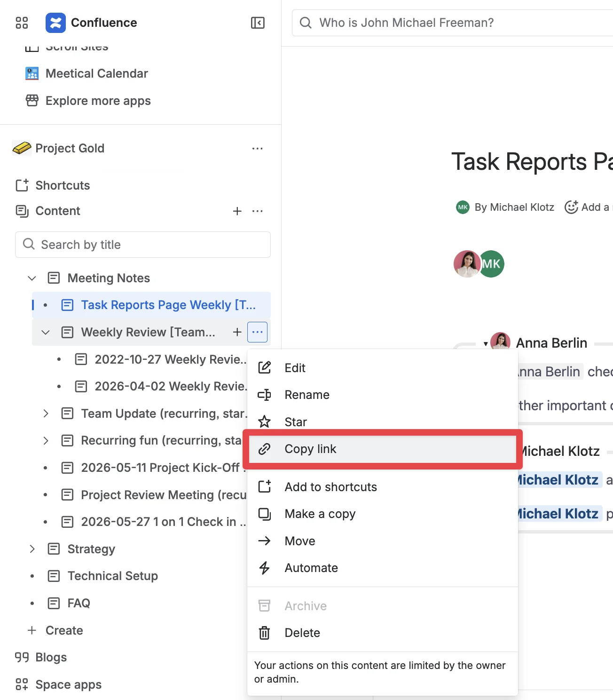
Task: Collapse the Meeting Notes tree
Action: pyautogui.click(x=32, y=278)
